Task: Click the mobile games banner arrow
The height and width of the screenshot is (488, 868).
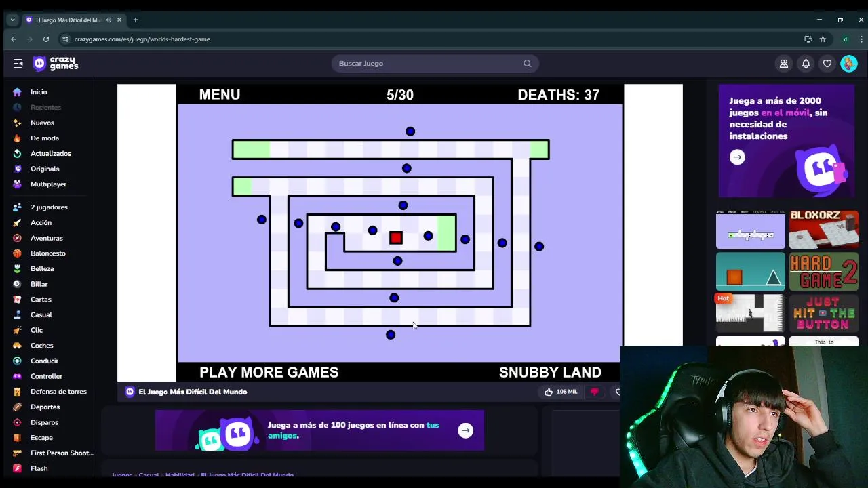Action: [x=737, y=157]
